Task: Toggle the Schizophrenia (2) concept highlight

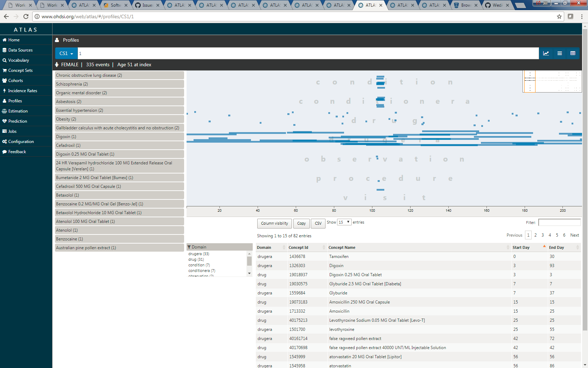Action: [x=119, y=84]
